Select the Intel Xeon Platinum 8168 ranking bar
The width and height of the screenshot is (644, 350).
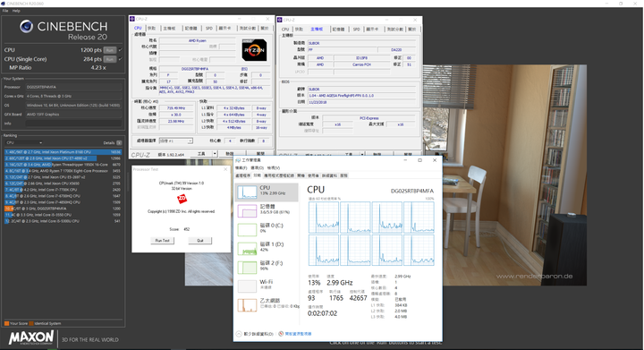coord(63,152)
